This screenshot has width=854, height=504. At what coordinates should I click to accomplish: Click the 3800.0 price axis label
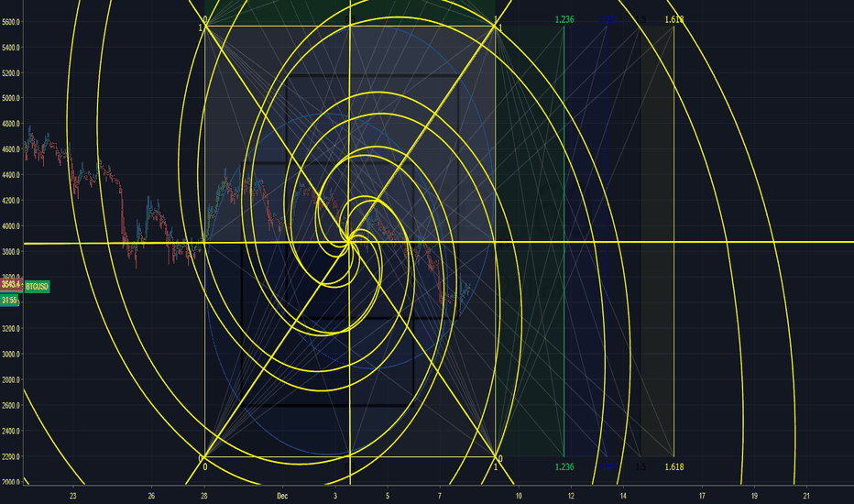click(x=11, y=252)
